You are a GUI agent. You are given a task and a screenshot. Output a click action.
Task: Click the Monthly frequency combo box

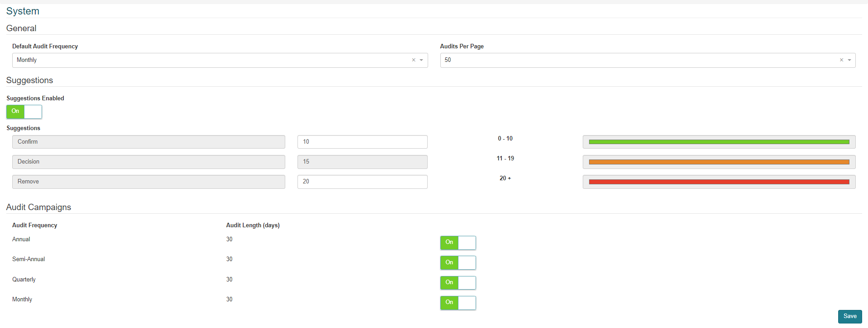click(212, 60)
